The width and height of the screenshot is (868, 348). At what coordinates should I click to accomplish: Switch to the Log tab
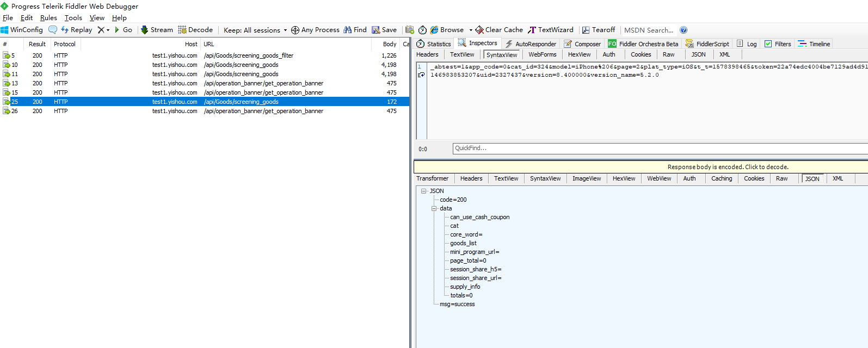pyautogui.click(x=747, y=43)
